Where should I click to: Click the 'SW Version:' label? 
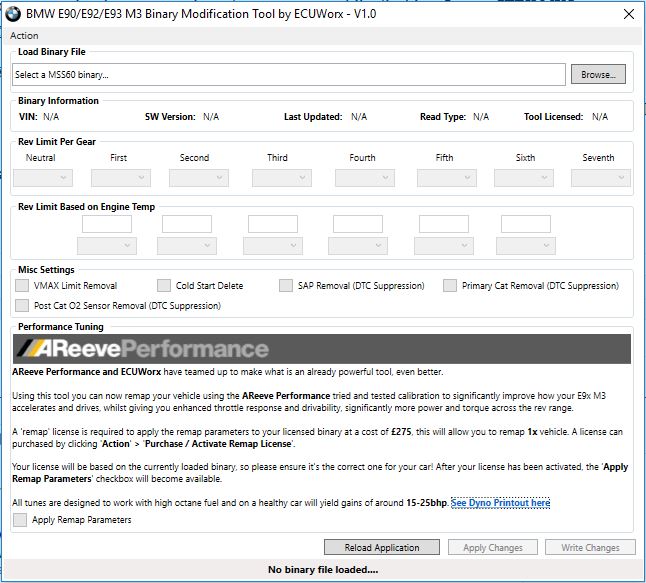tap(170, 117)
